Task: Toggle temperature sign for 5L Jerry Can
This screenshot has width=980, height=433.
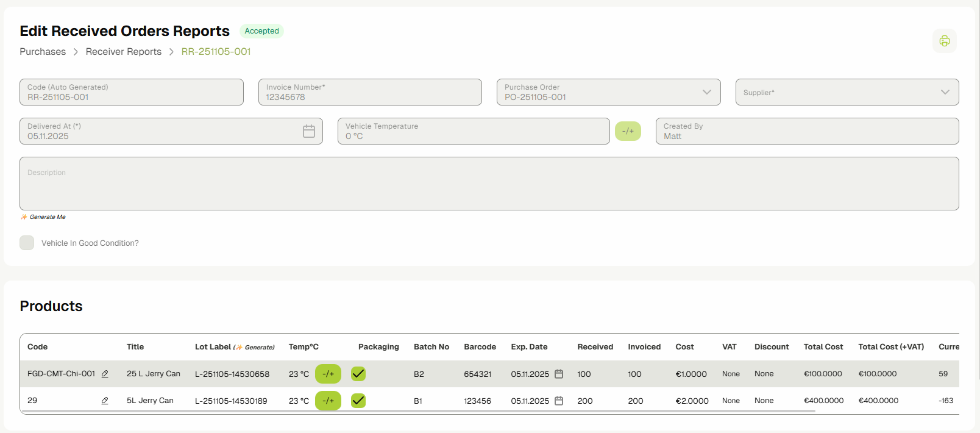Action: 328,401
